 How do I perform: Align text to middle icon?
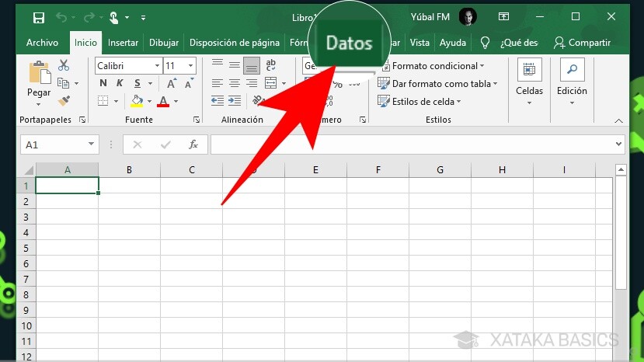pos(235,65)
